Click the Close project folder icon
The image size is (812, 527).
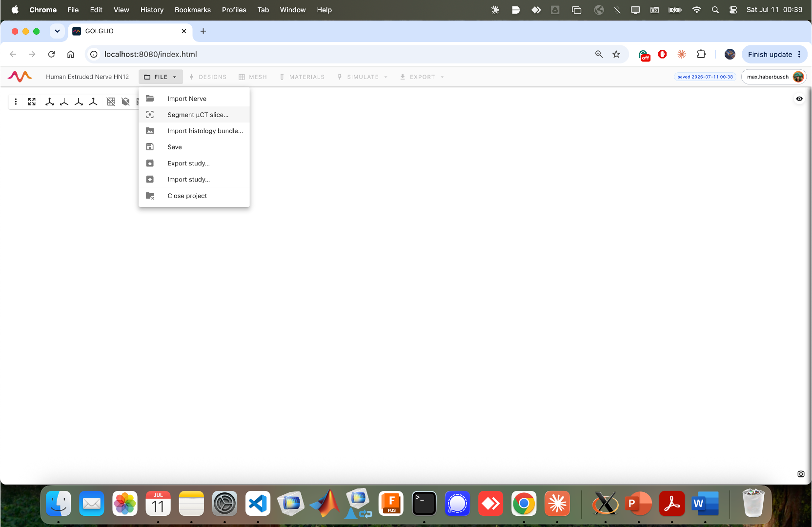click(150, 196)
